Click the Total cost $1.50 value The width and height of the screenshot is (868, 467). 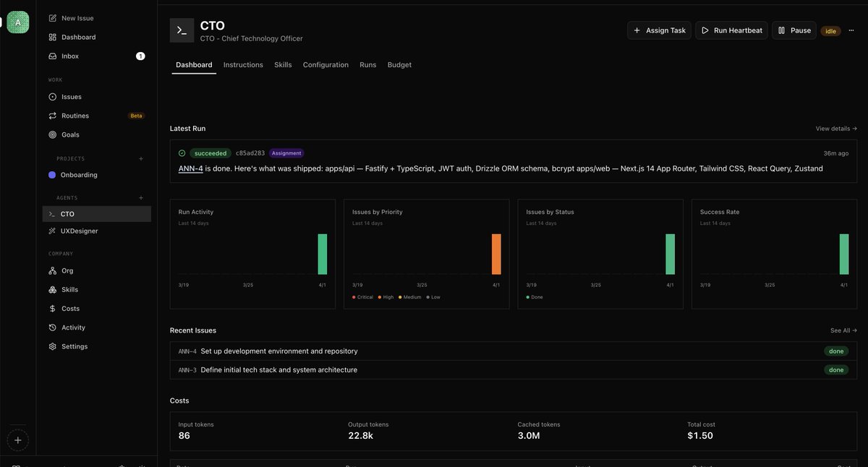700,436
